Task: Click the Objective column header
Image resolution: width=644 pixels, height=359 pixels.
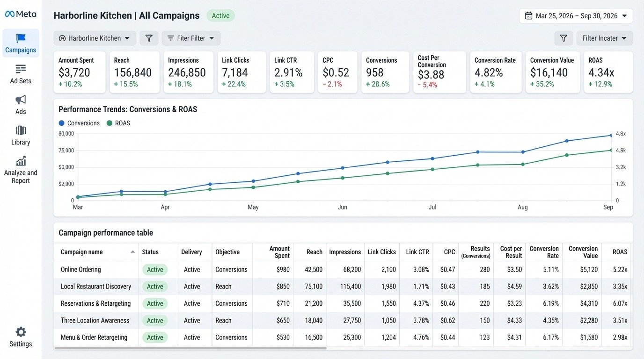Action: 227,252
